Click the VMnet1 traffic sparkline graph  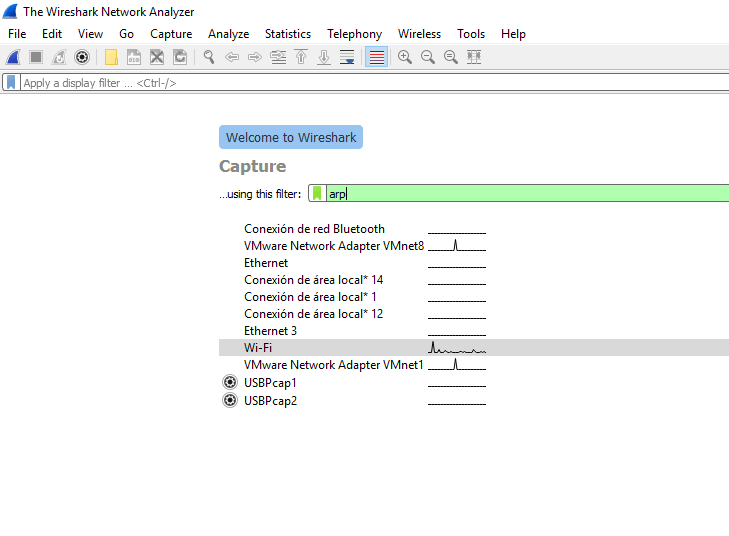point(457,364)
